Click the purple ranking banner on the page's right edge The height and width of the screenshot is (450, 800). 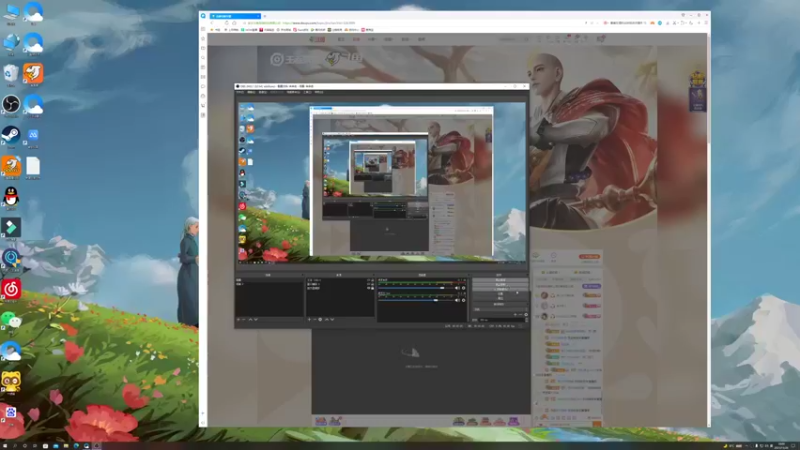pyautogui.click(x=697, y=92)
